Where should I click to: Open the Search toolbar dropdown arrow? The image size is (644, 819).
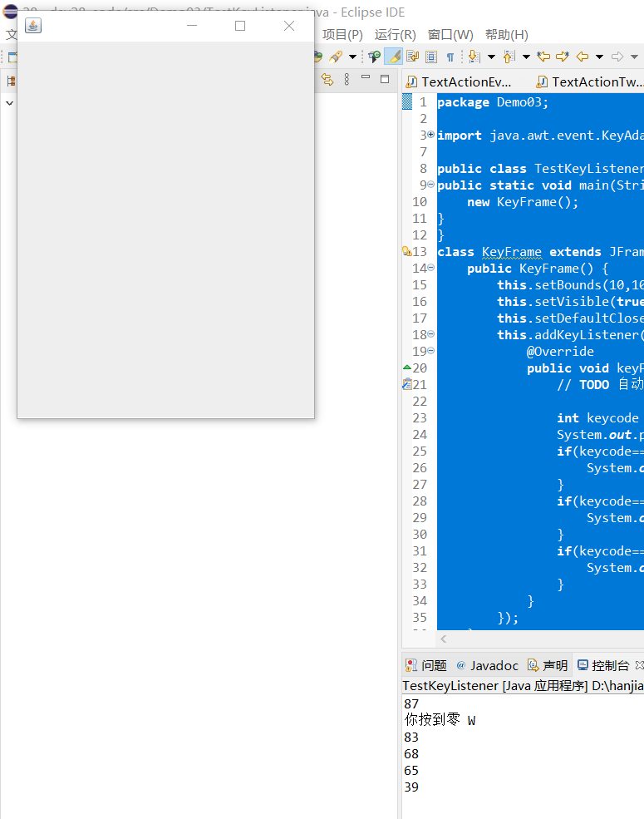[x=353, y=57]
